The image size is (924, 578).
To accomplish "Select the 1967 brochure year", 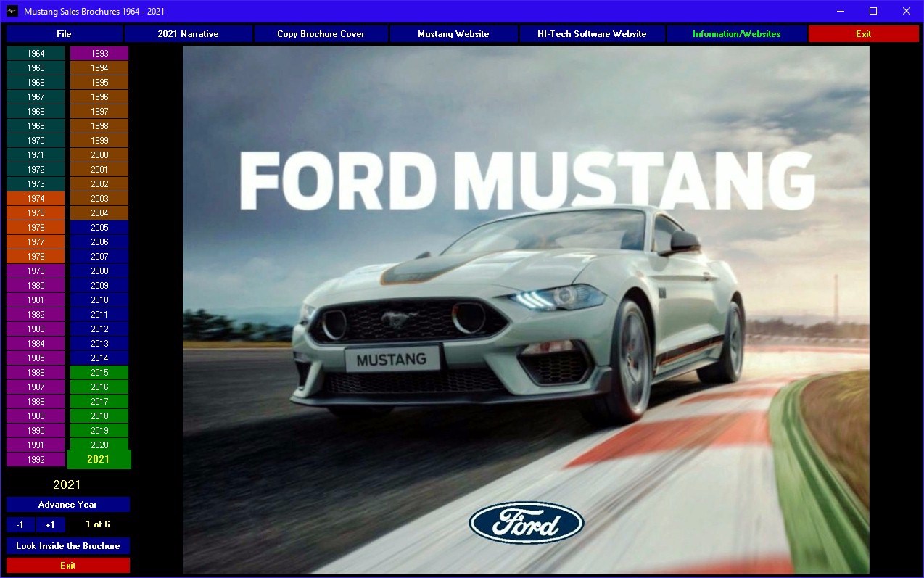I will click(36, 97).
